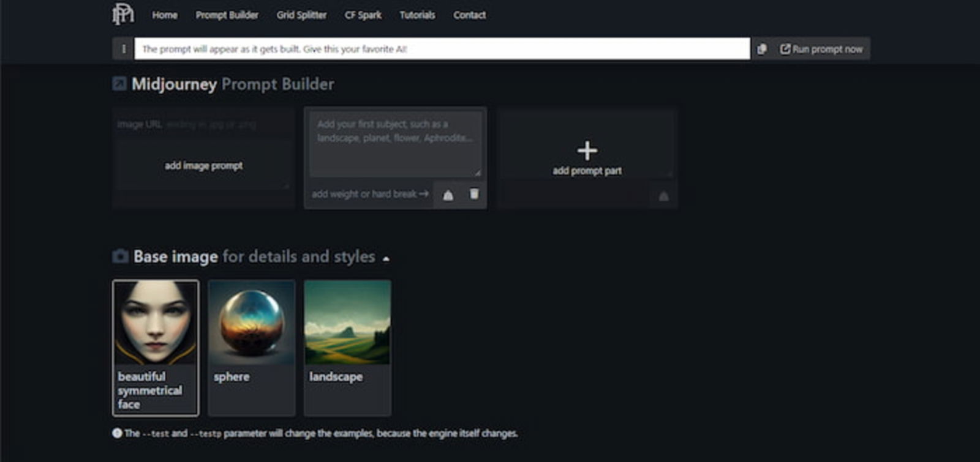Open the Tutorials page
This screenshot has height=462, width=980.
417,15
